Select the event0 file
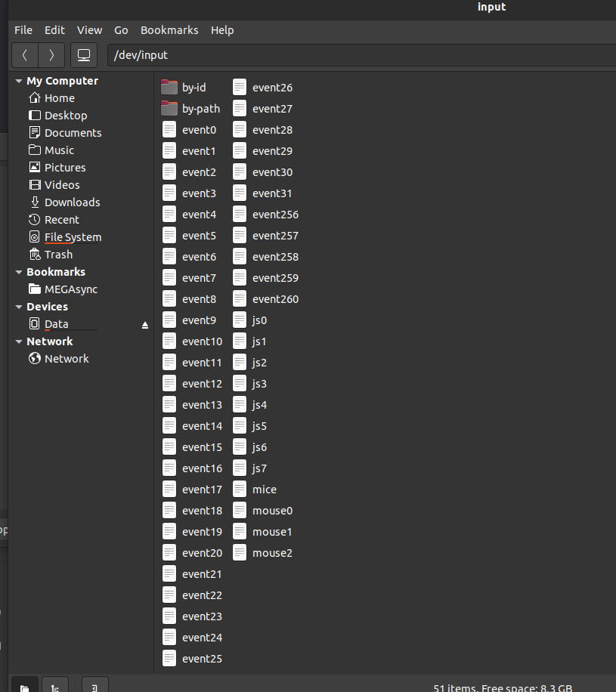The height and width of the screenshot is (692, 616). coord(189,130)
